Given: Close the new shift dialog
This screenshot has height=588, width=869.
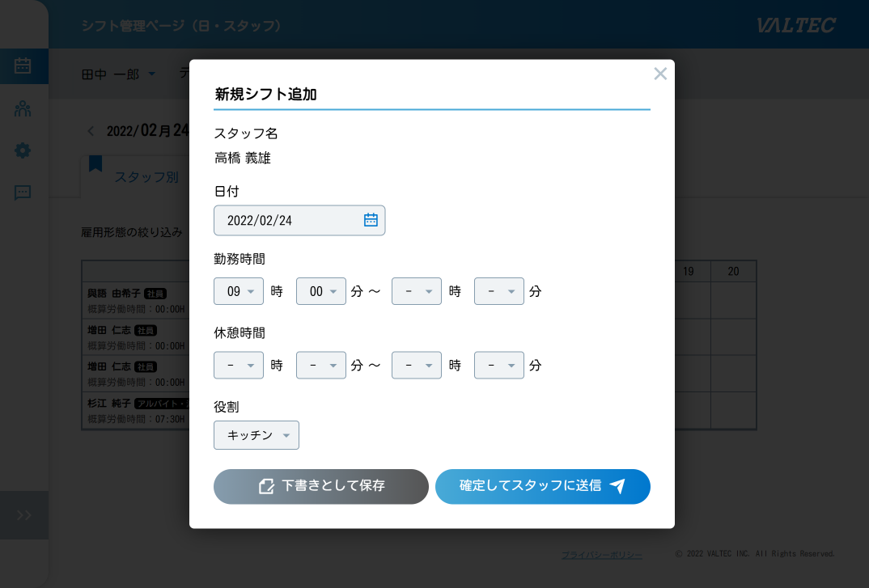Looking at the screenshot, I should click(660, 74).
